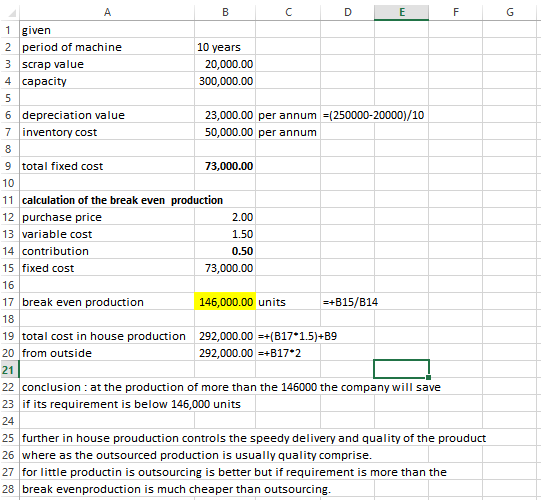Click 'capacity' label cell
542x501 pixels.
pos(107,81)
